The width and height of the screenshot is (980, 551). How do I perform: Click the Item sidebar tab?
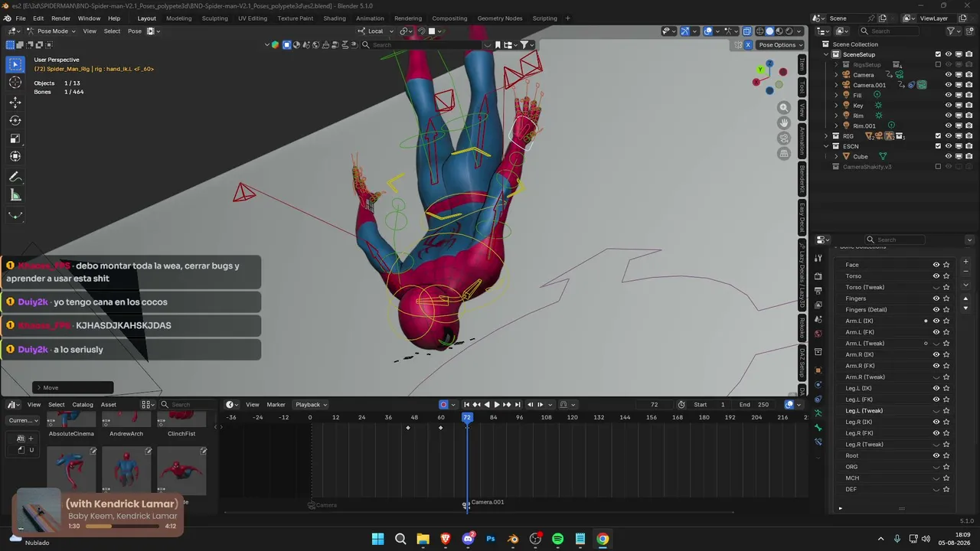(802, 64)
